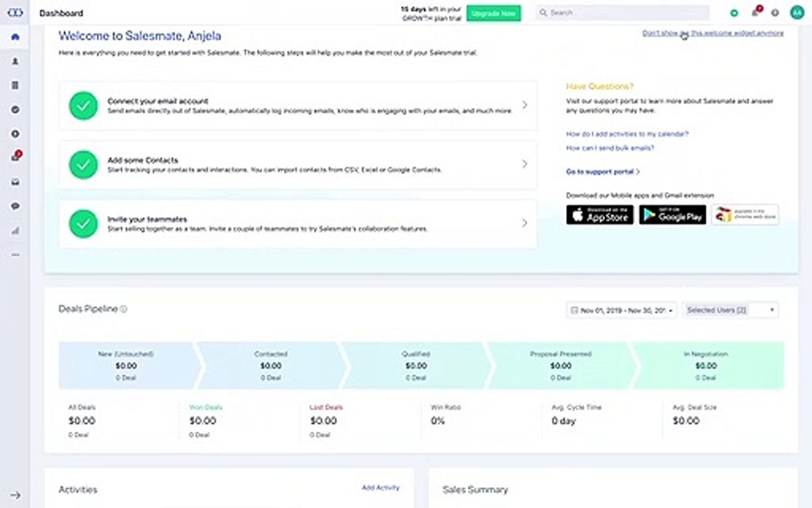The height and width of the screenshot is (508, 812).
Task: Click the Upgrade Now button
Action: click(493, 13)
